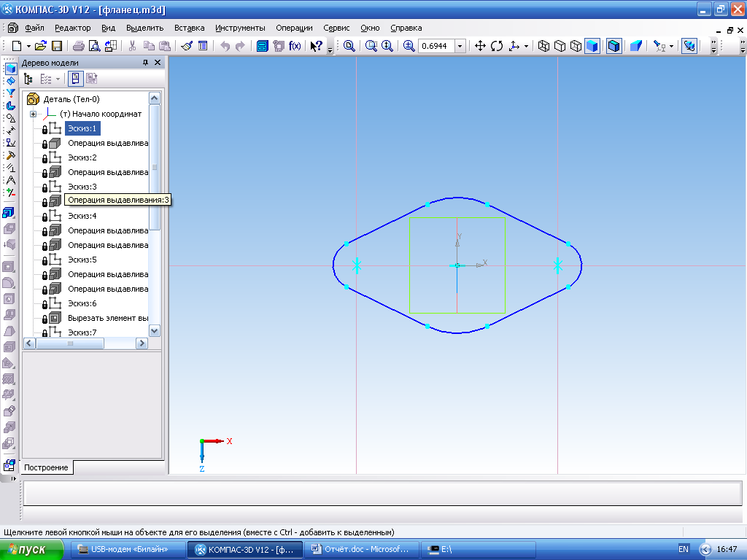Open the hide objects dropdown arrow
This screenshot has height=560, width=747.
(x=671, y=46)
